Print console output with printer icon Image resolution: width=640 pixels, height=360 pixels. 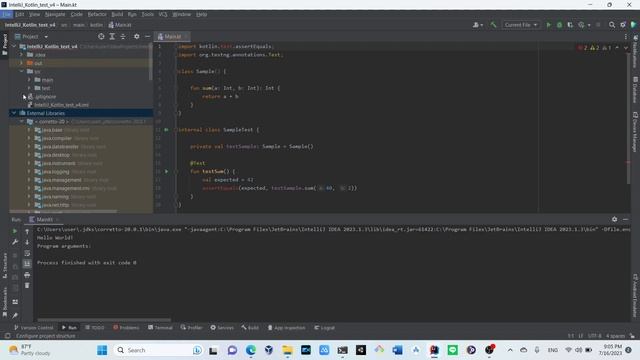[x=27, y=275]
